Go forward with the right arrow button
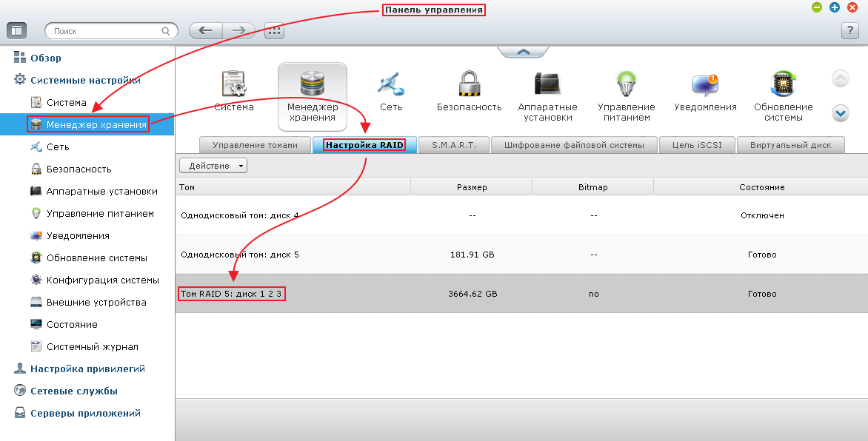868x441 pixels. tap(238, 31)
